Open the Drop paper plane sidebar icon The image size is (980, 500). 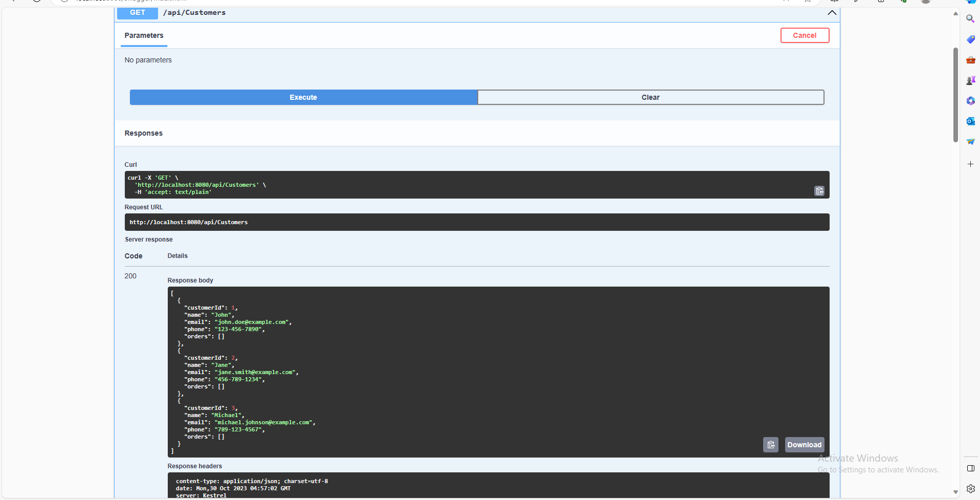[x=970, y=142]
